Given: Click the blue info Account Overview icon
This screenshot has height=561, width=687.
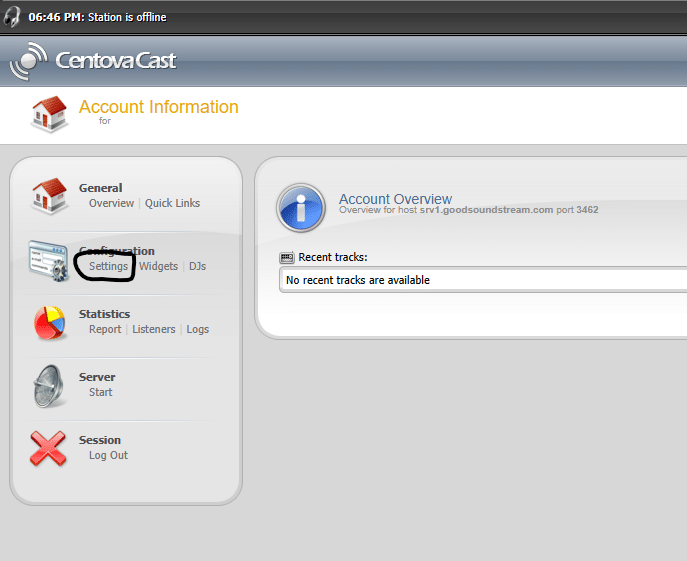Looking at the screenshot, I should (301, 208).
